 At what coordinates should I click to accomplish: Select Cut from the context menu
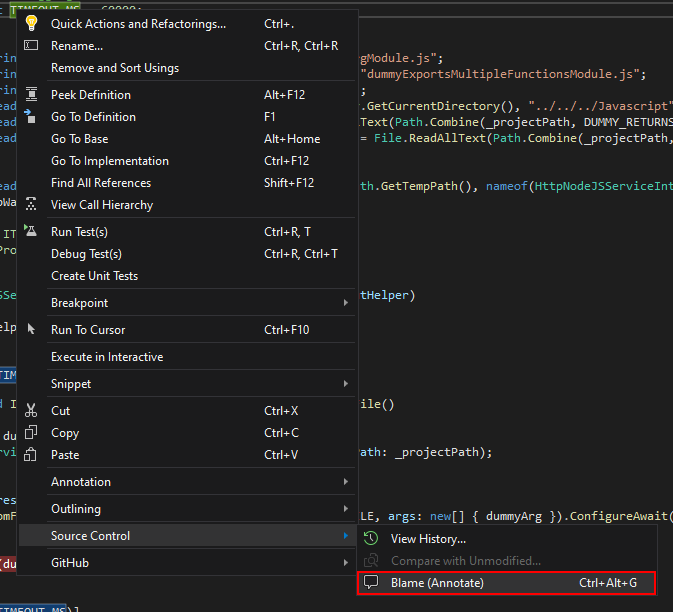tap(187, 411)
